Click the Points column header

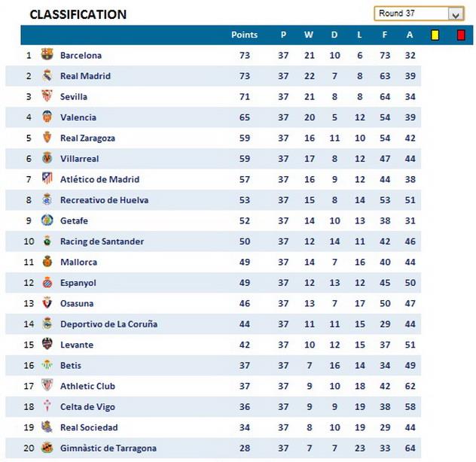(x=244, y=35)
